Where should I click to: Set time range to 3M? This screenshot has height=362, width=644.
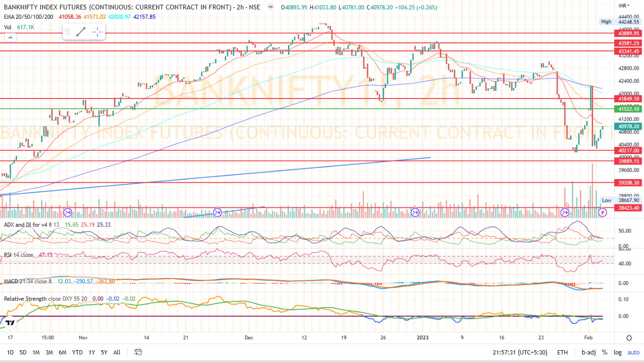click(49, 352)
